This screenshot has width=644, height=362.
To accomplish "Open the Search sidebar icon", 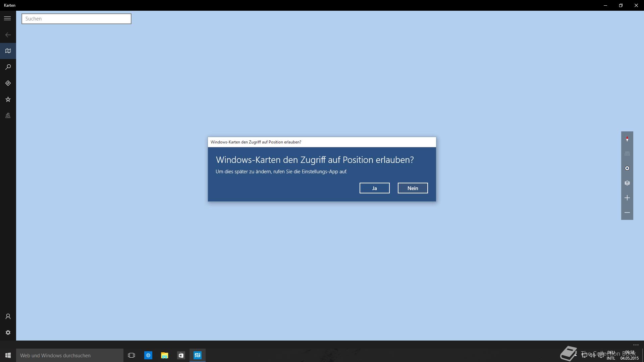I will [x=8, y=67].
